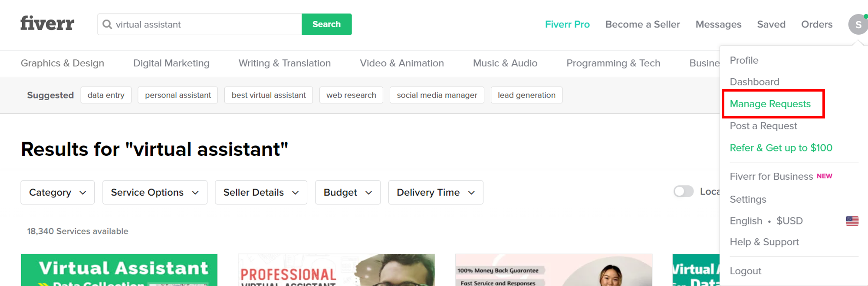
Task: Open the Professional Virtual Assistant gig thumbnail
Action: (x=336, y=270)
